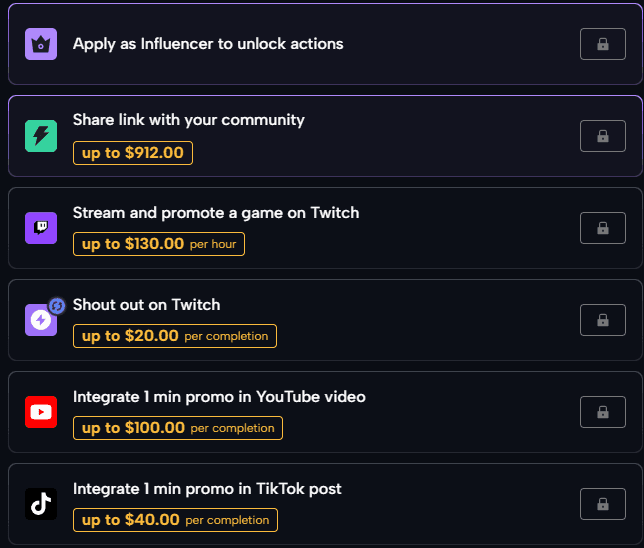Click the Shout out lightning circle icon
The image size is (644, 548).
click(41, 320)
